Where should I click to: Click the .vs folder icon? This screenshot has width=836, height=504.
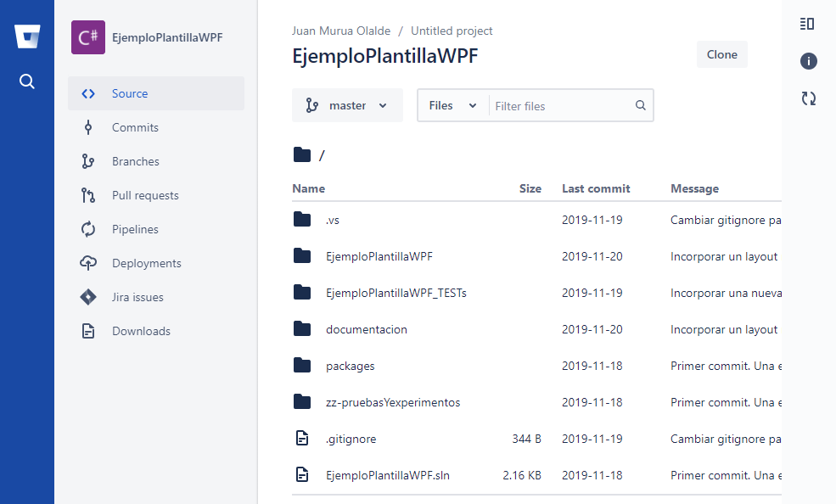[302, 220]
